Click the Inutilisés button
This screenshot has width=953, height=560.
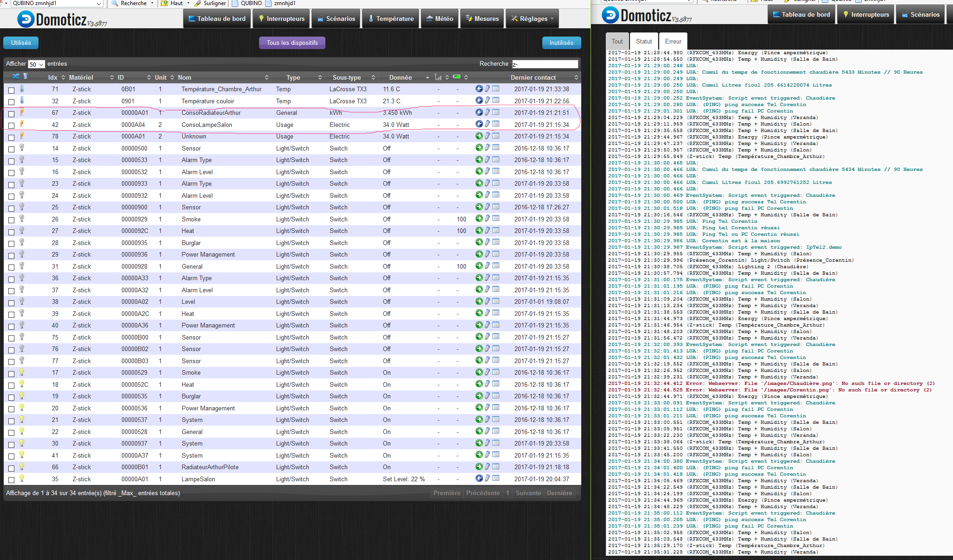point(561,43)
